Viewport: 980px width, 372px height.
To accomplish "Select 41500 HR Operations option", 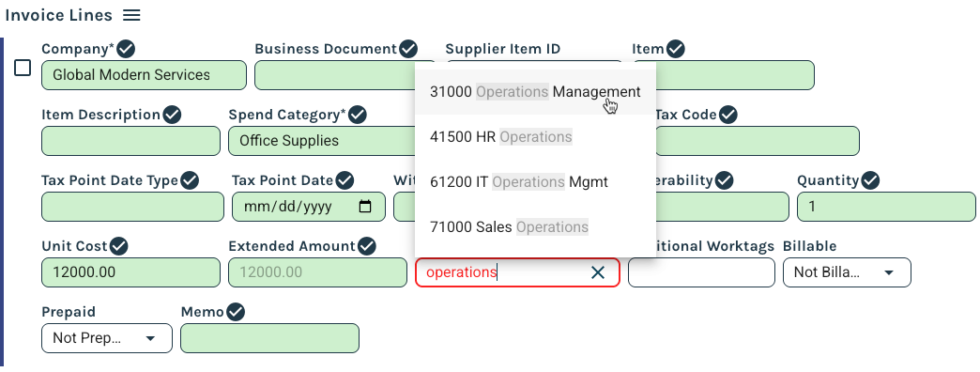I will click(x=536, y=137).
